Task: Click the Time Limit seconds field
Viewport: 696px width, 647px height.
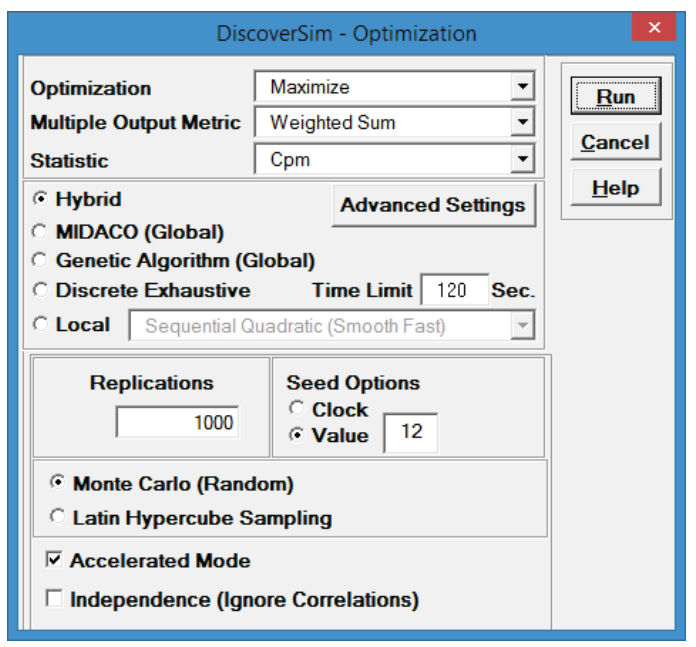Action: [x=454, y=291]
